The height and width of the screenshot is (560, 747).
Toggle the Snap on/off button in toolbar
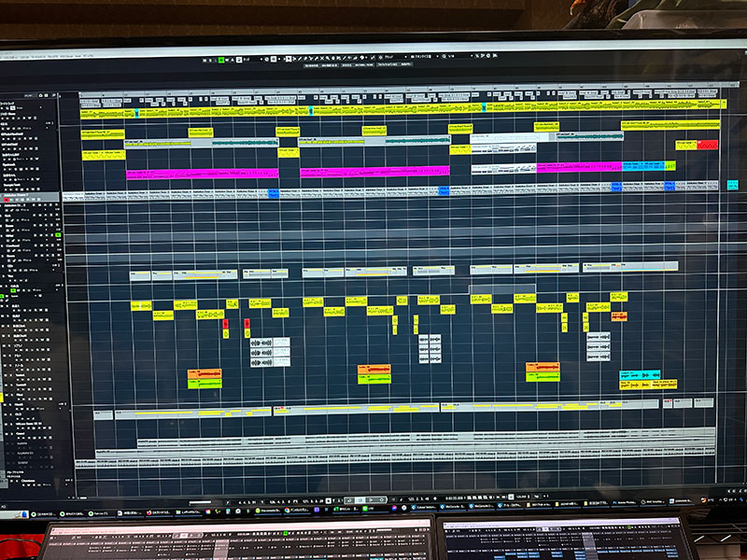coord(372,58)
